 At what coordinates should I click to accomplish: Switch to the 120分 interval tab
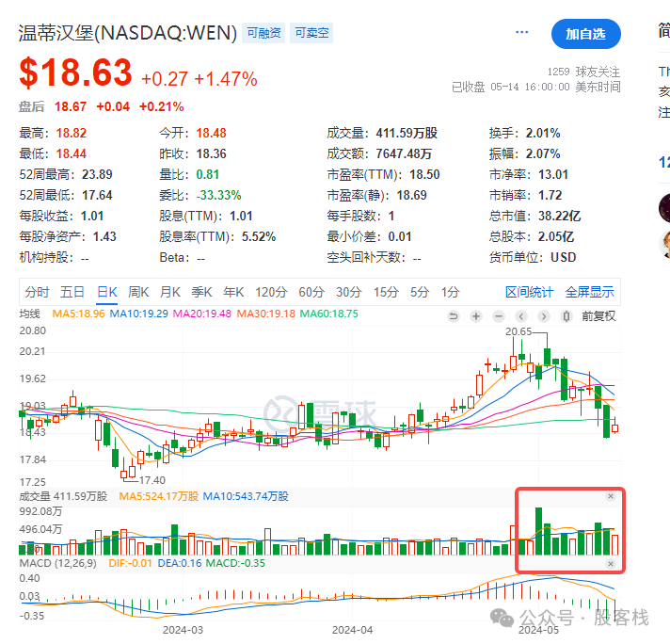point(271,292)
